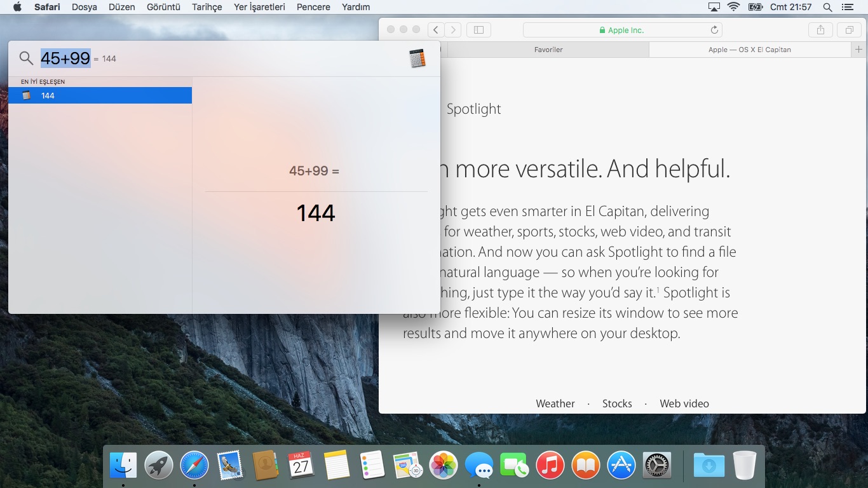Viewport: 868px width, 488px height.
Task: Open Notification Center from menu bar
Action: pos(846,7)
